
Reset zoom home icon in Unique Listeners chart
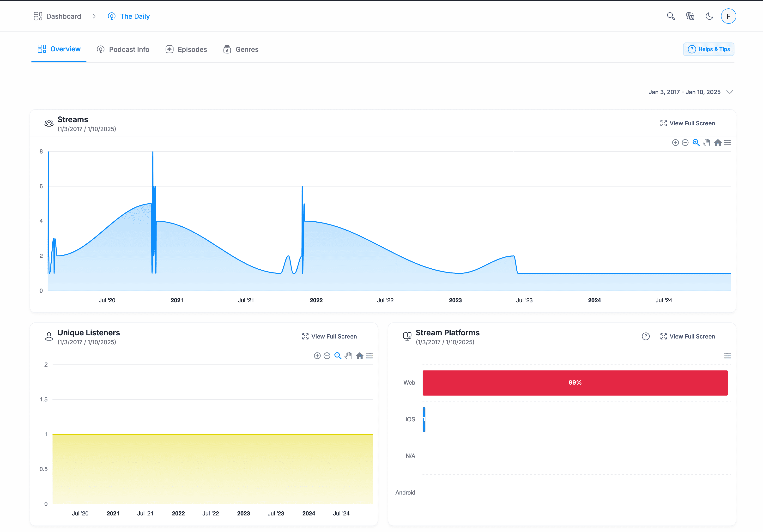(x=360, y=356)
